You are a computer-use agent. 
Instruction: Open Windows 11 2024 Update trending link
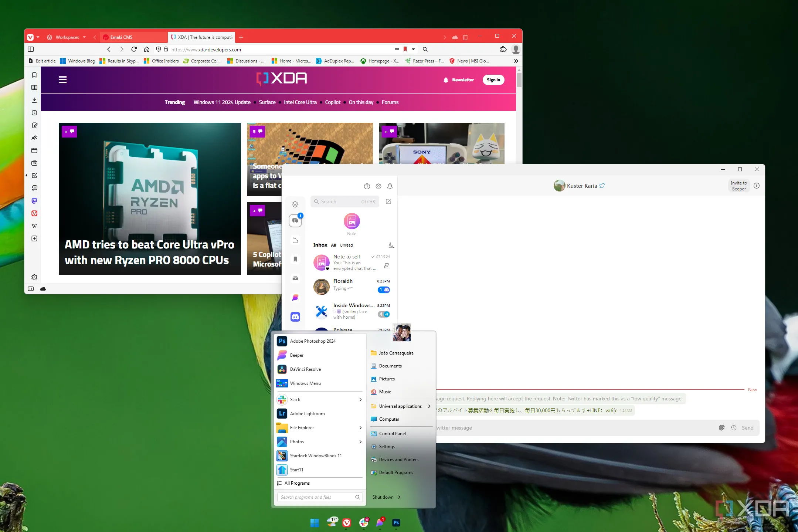(222, 102)
